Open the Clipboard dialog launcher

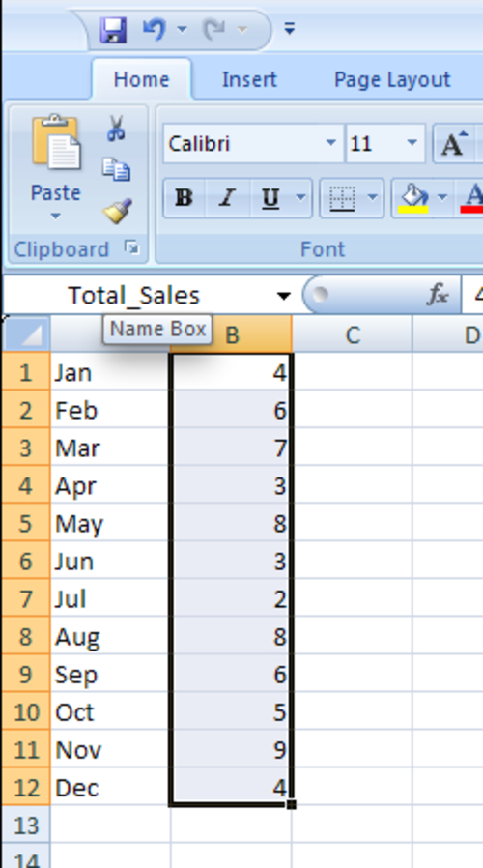(x=131, y=248)
